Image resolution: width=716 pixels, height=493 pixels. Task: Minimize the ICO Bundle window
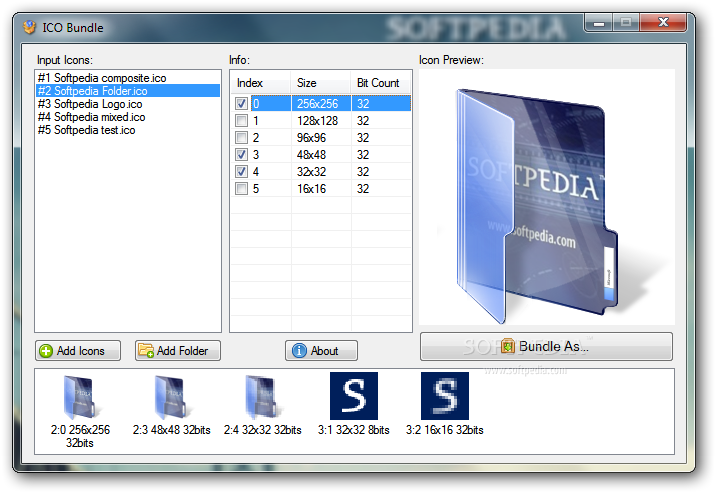(599, 22)
